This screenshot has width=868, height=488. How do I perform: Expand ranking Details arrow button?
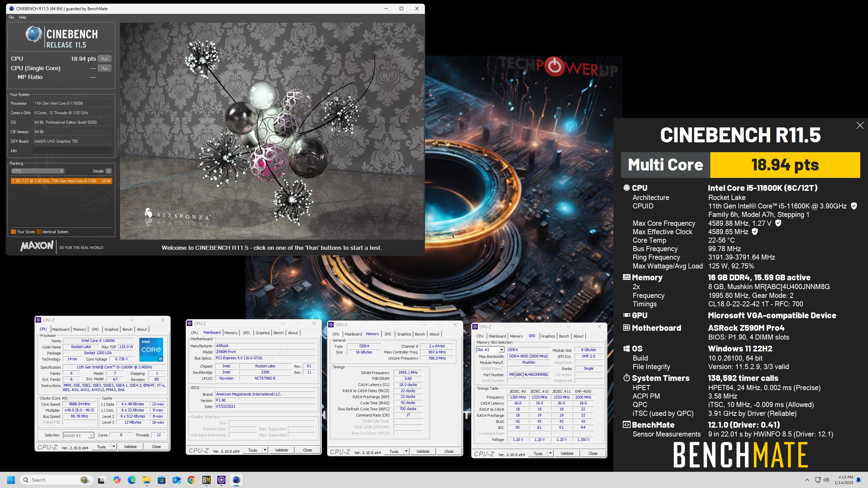109,171
